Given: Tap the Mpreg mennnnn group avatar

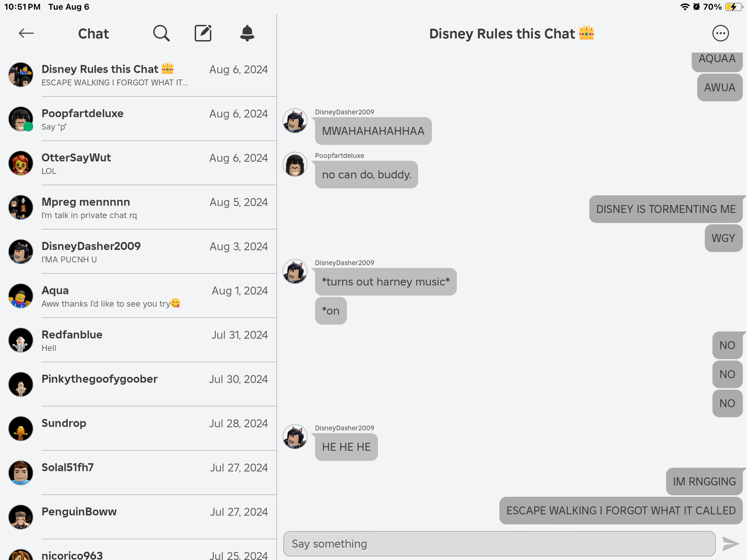Looking at the screenshot, I should (x=21, y=208).
